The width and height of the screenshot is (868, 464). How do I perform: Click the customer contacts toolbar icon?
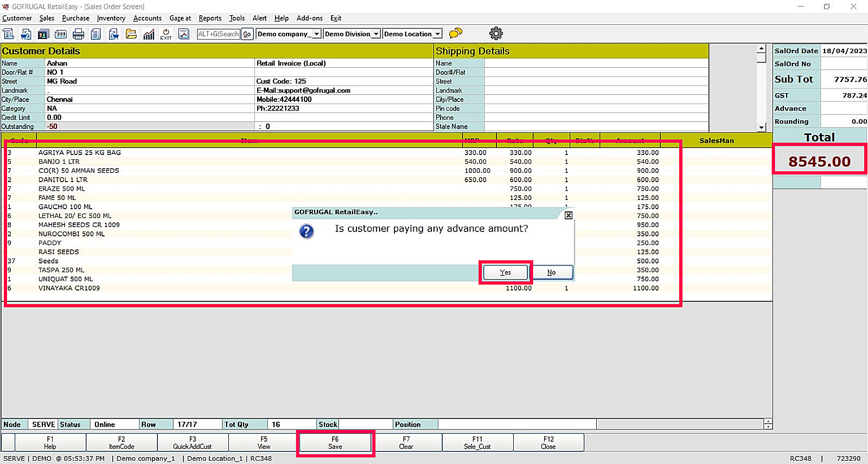(x=43, y=34)
